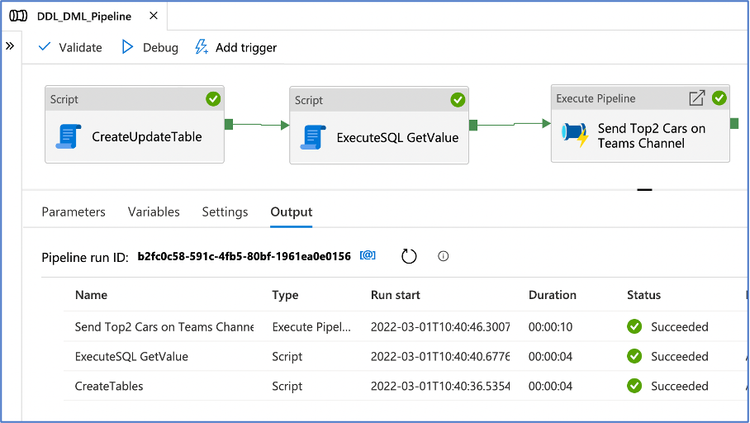Copy the pipeline run ID

[368, 256]
